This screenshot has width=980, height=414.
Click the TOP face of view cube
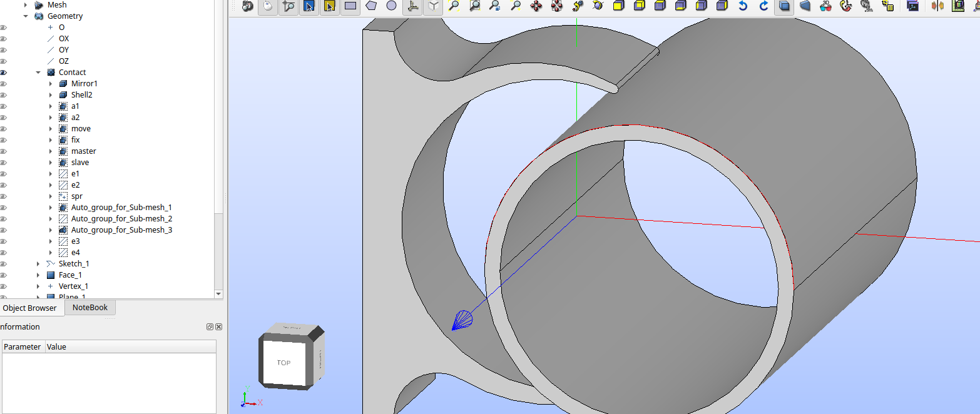point(283,363)
